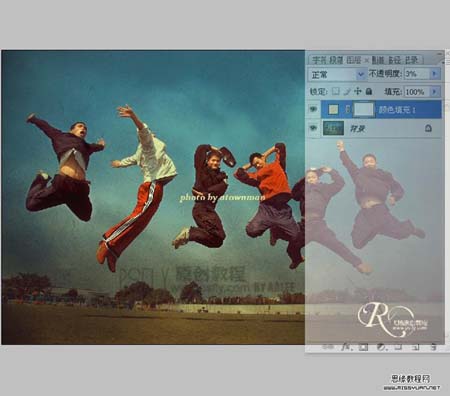Image resolution: width=450 pixels, height=396 pixels.
Task: Open the blend mode dropdown showing 正常
Action: tap(337, 74)
